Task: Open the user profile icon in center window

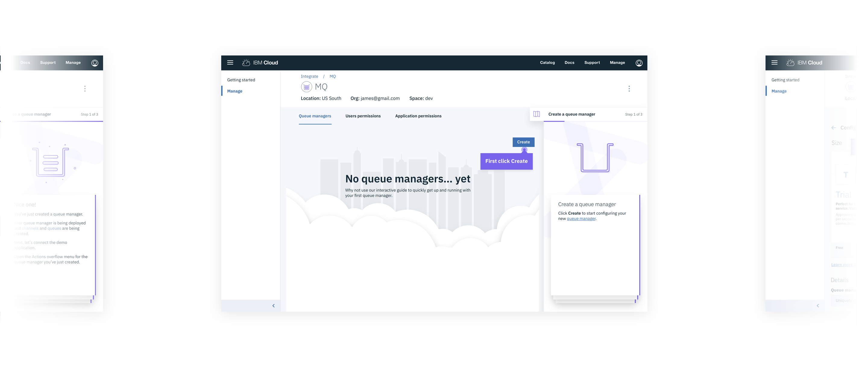Action: [x=639, y=63]
